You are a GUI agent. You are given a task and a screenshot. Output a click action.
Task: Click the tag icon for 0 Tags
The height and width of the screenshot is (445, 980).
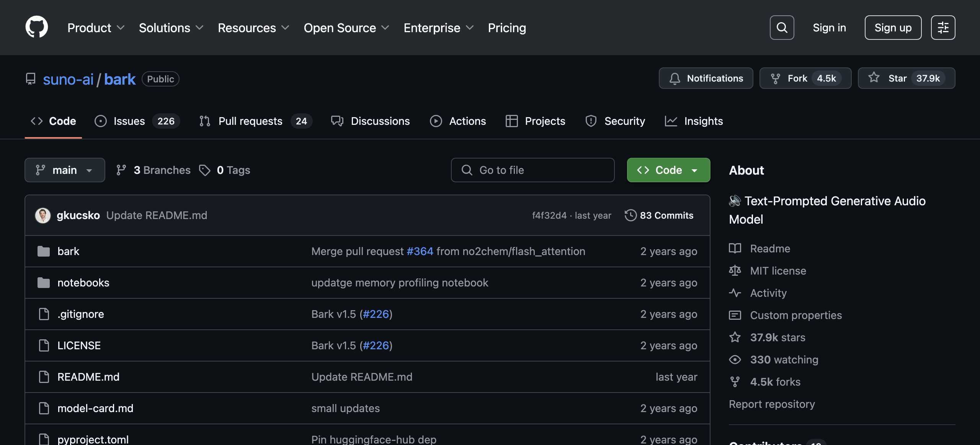pos(205,170)
